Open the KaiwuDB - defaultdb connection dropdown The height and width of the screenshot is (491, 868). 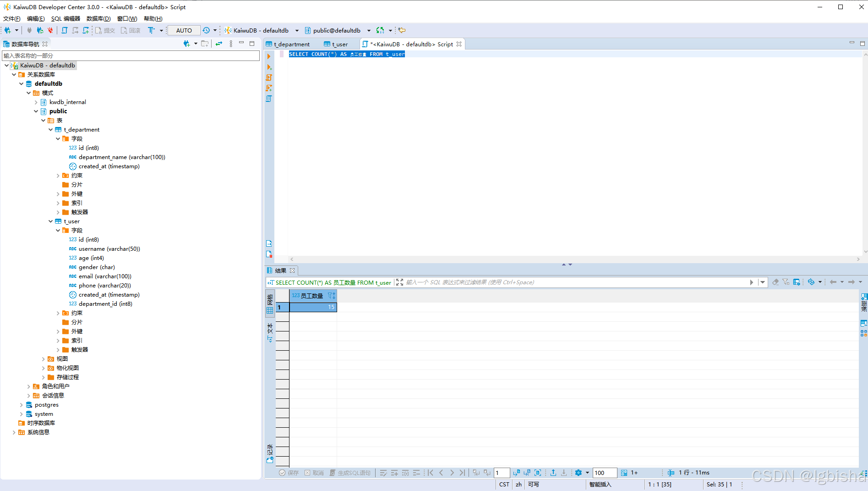[297, 31]
